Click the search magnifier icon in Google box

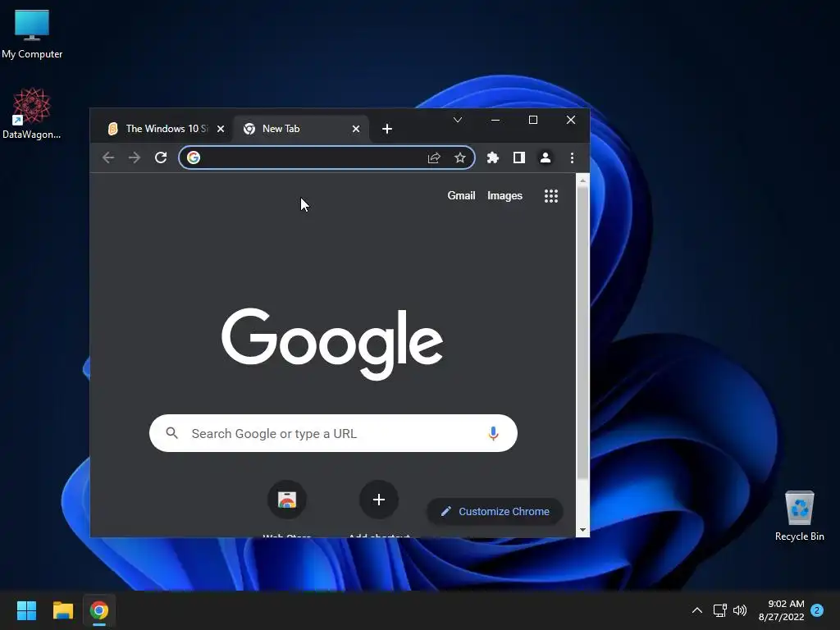tap(171, 433)
